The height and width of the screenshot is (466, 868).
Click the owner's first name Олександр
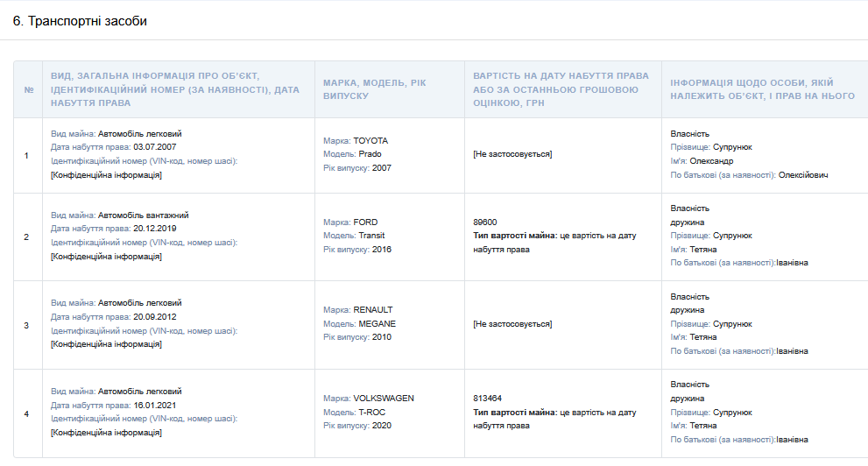pyautogui.click(x=709, y=161)
